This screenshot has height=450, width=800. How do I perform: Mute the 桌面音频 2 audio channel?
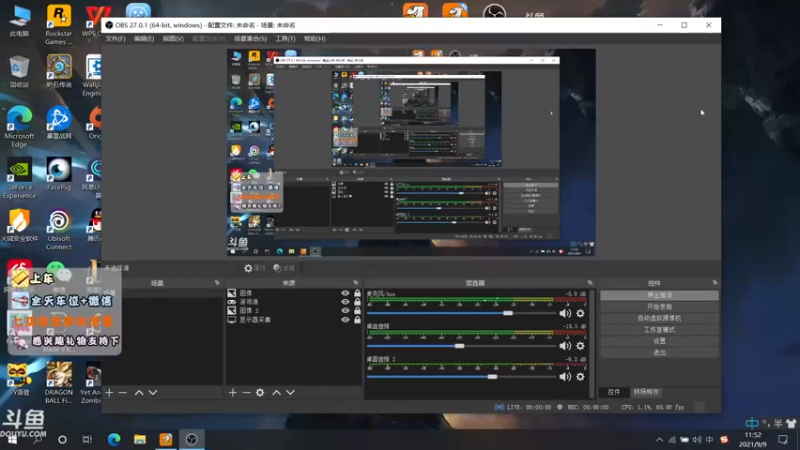[x=565, y=377]
